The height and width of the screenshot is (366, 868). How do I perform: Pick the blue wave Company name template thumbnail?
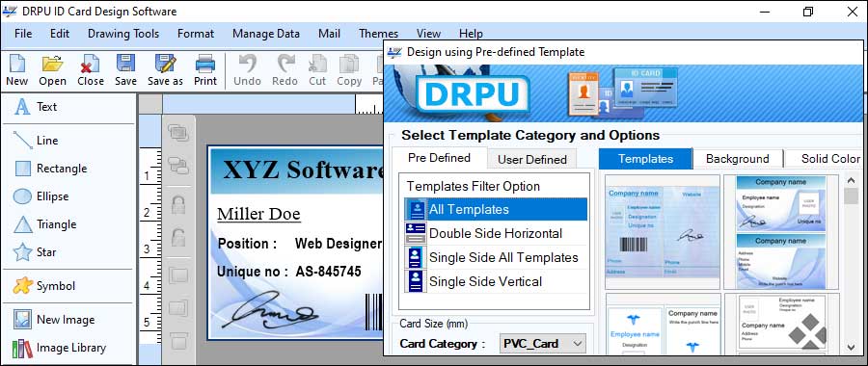pos(781,232)
